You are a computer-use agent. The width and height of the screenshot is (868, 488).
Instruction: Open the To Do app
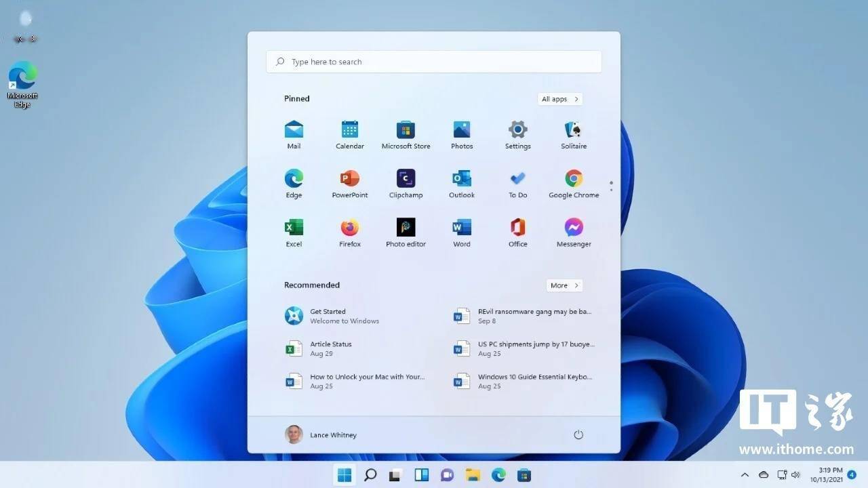coord(517,183)
